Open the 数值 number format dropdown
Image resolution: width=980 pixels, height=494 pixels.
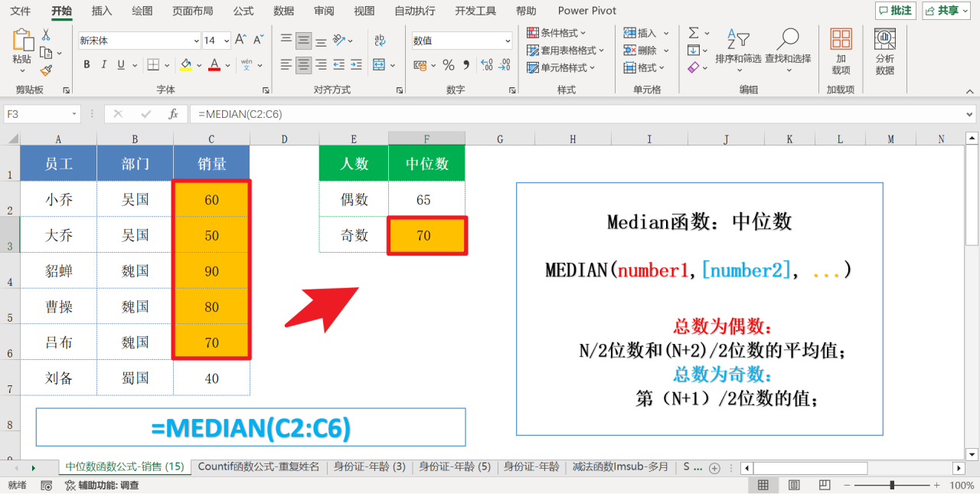tap(508, 41)
